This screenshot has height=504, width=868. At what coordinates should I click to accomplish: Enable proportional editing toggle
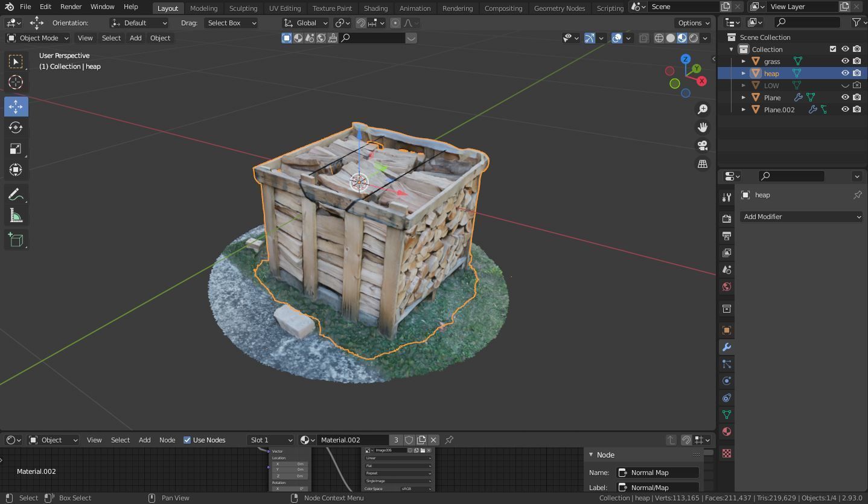point(395,23)
